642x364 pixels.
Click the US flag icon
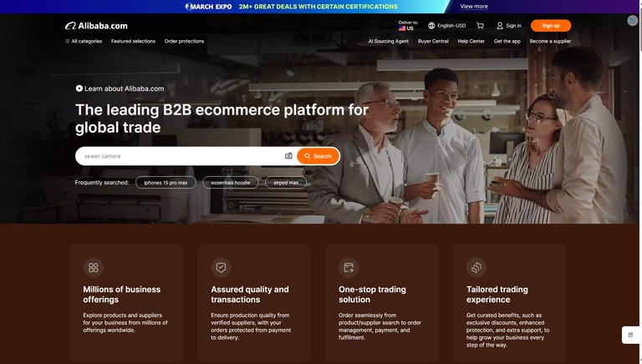[x=402, y=28]
